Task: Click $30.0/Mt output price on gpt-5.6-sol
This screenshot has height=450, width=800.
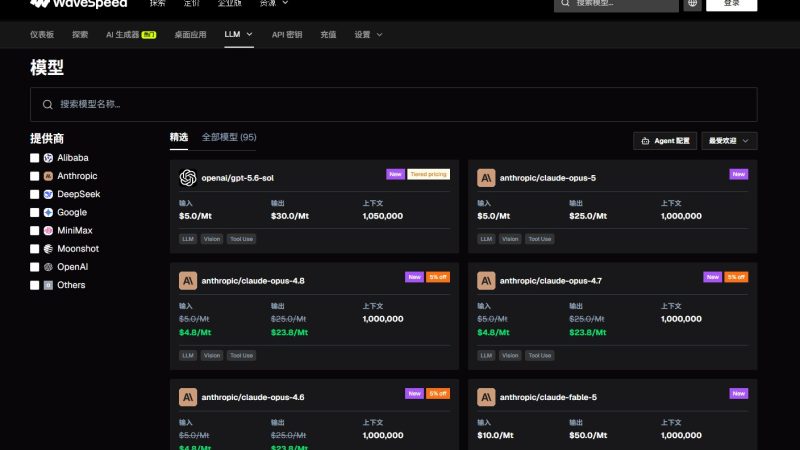Action: (290, 216)
